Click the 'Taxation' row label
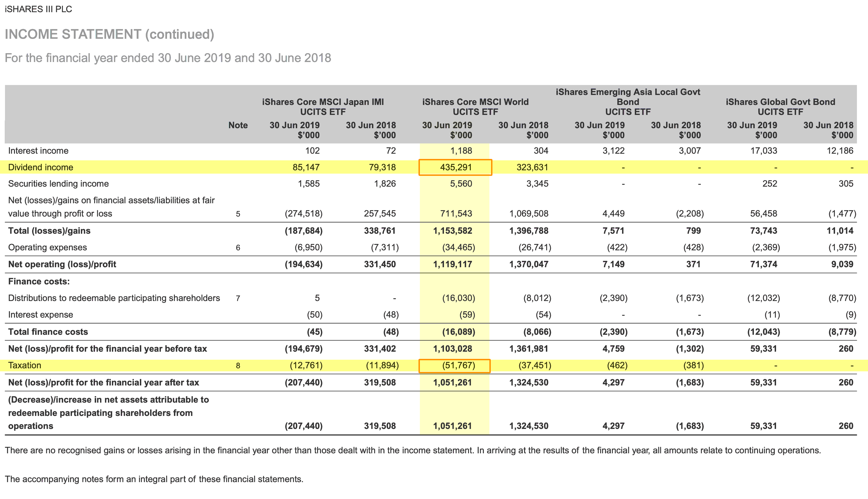 [x=24, y=365]
